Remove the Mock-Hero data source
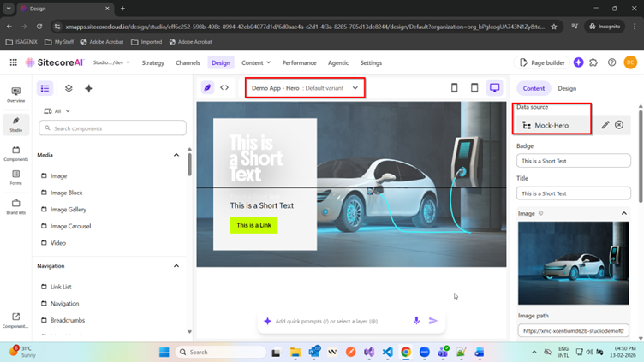The height and width of the screenshot is (362, 644). click(x=619, y=125)
